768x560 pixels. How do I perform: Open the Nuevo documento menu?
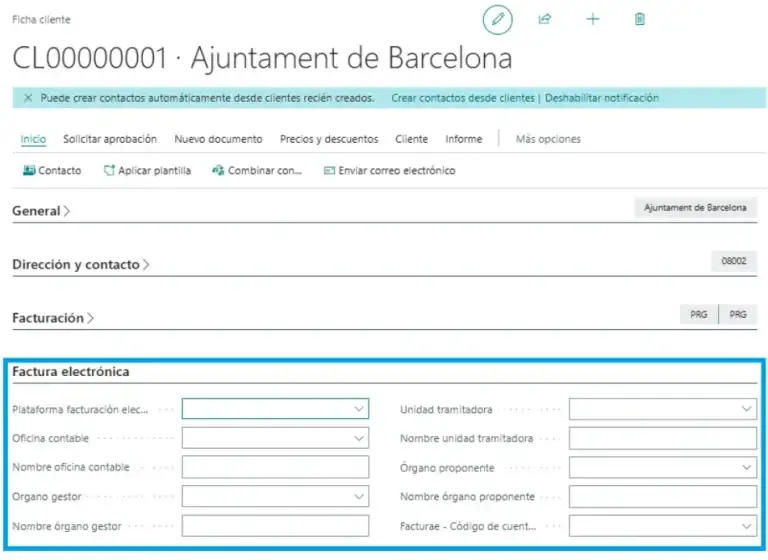[x=218, y=139]
